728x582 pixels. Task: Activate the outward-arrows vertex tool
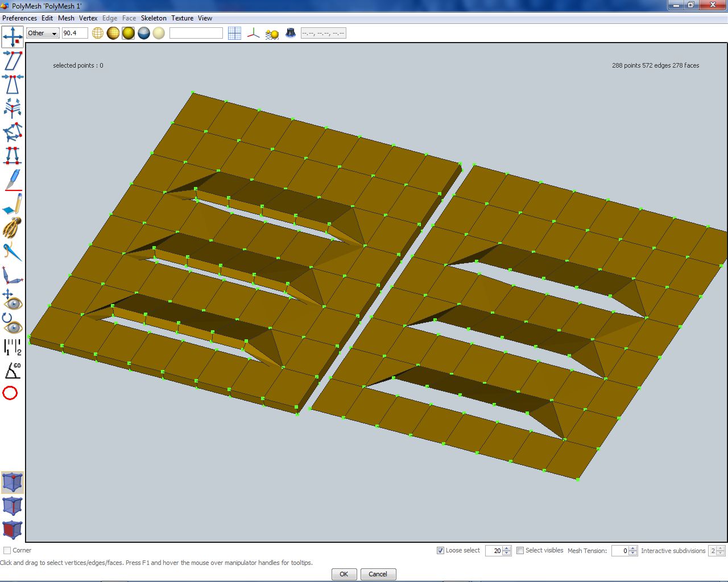[12, 108]
